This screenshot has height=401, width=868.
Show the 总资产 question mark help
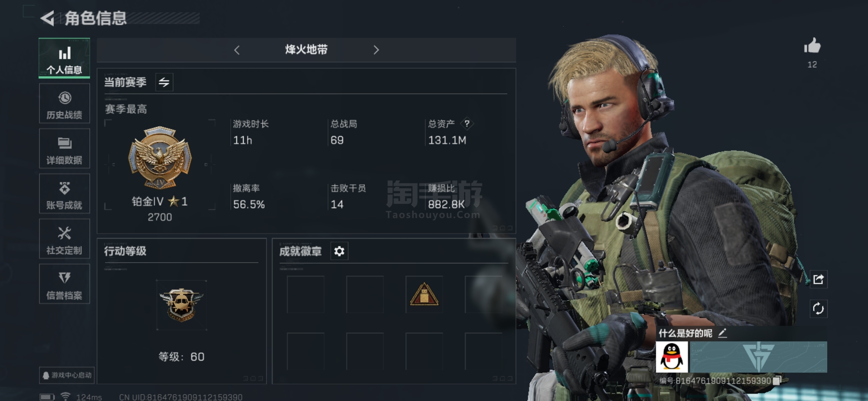pos(467,124)
